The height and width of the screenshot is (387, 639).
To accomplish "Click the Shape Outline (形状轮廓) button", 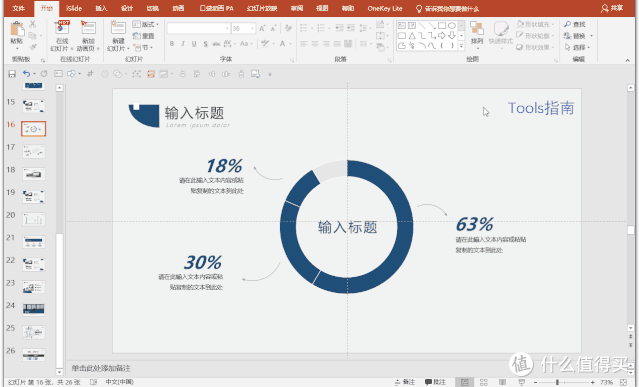I will click(534, 36).
